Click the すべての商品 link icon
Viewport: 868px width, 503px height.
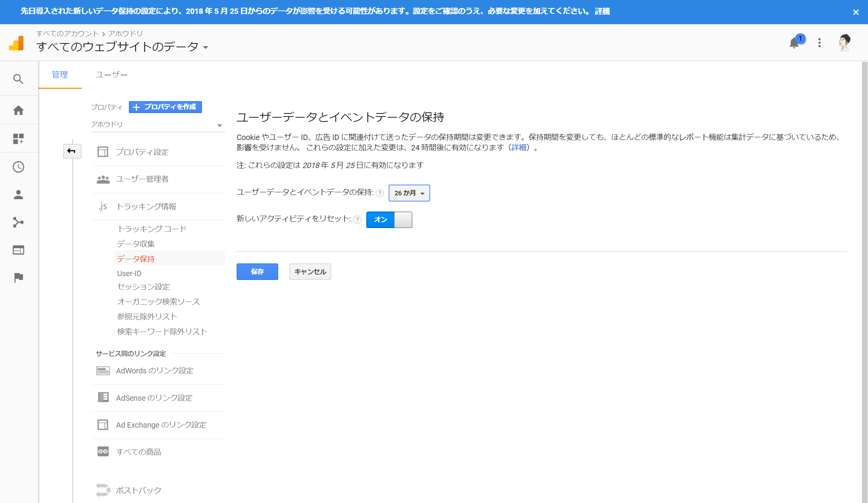click(x=103, y=451)
